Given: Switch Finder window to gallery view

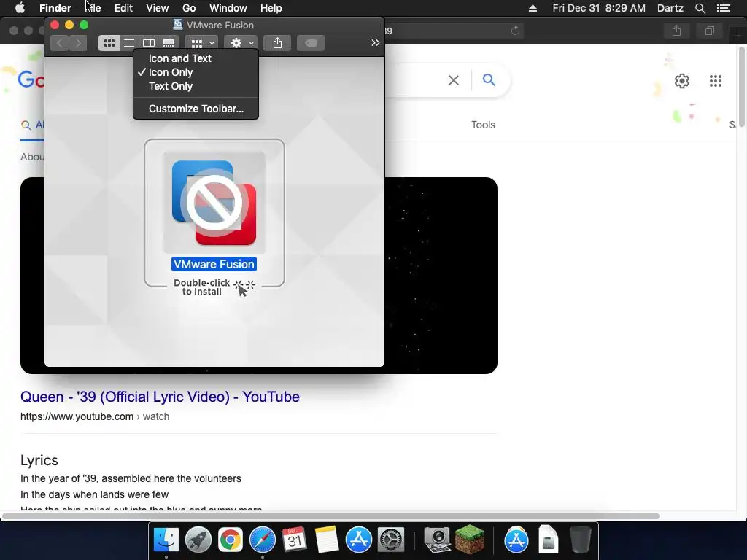Looking at the screenshot, I should [x=169, y=43].
